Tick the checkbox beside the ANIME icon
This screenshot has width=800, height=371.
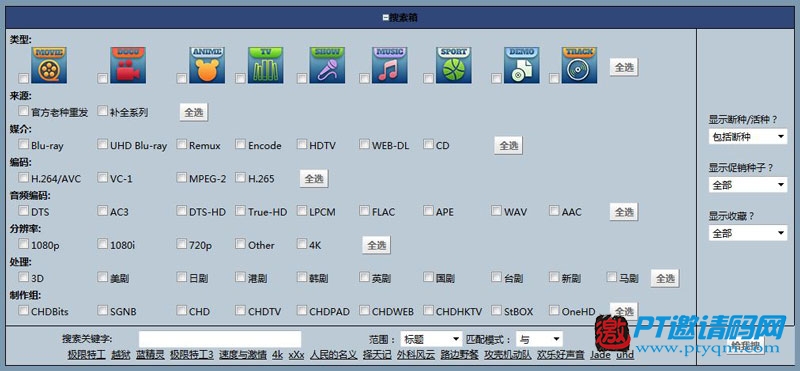click(182, 79)
